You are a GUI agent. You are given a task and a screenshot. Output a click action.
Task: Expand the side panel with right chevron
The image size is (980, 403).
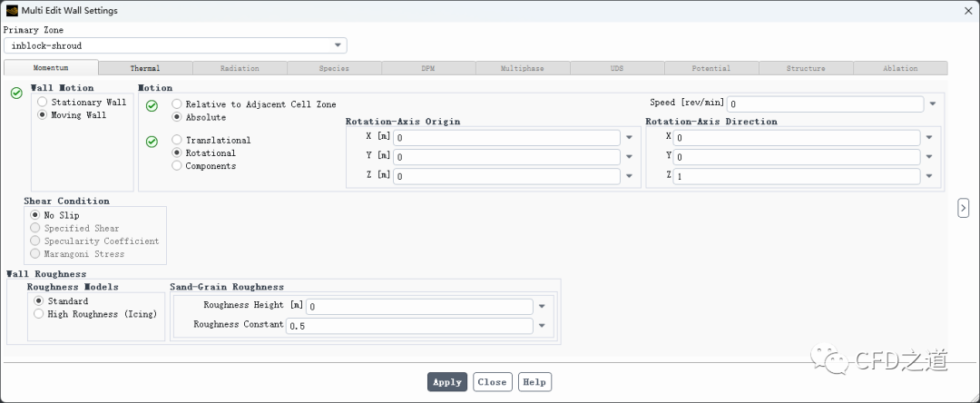[963, 208]
